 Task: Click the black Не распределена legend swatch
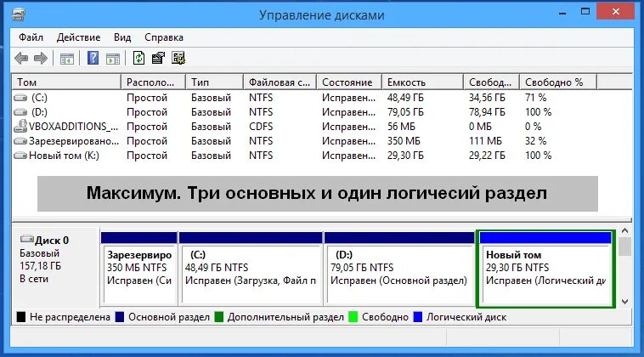(x=21, y=317)
